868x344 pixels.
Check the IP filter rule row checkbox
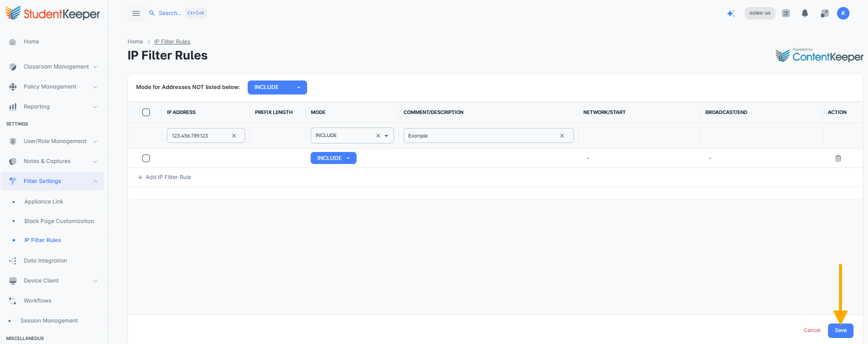click(146, 158)
